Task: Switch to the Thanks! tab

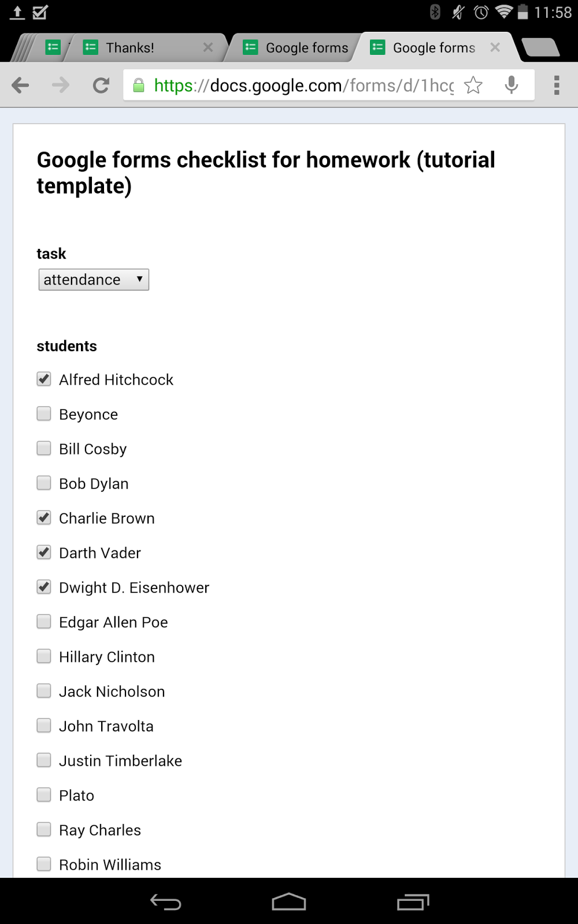Action: 130,47
